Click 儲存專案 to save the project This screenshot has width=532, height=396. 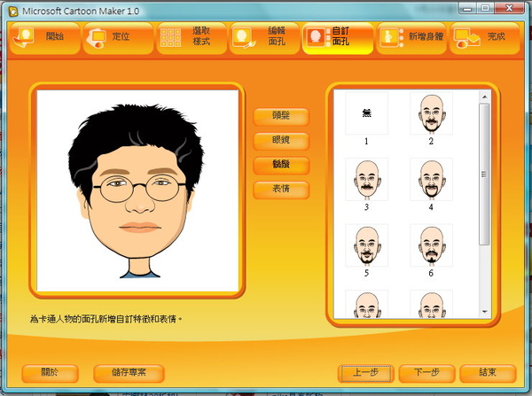129,373
